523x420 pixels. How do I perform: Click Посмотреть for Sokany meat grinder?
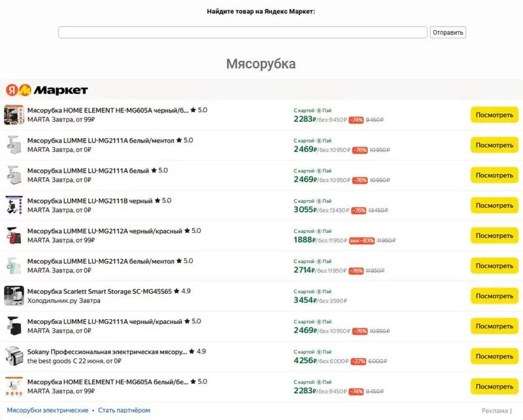[494, 357]
